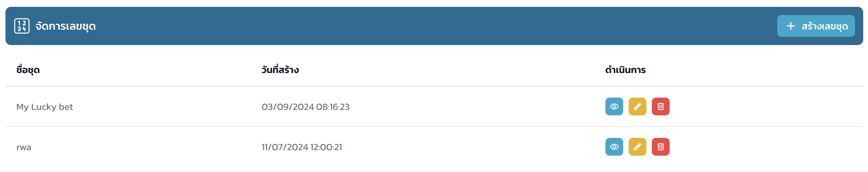Image resolution: width=868 pixels, height=172 pixels.
Task: Edit the My Lucky bet set
Action: 637,106
